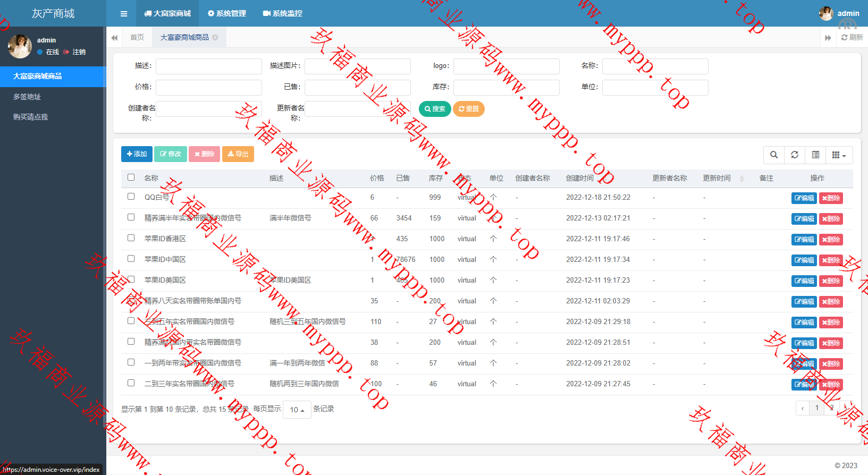Click the blue 添加 button
The image size is (868, 475).
[x=137, y=154]
